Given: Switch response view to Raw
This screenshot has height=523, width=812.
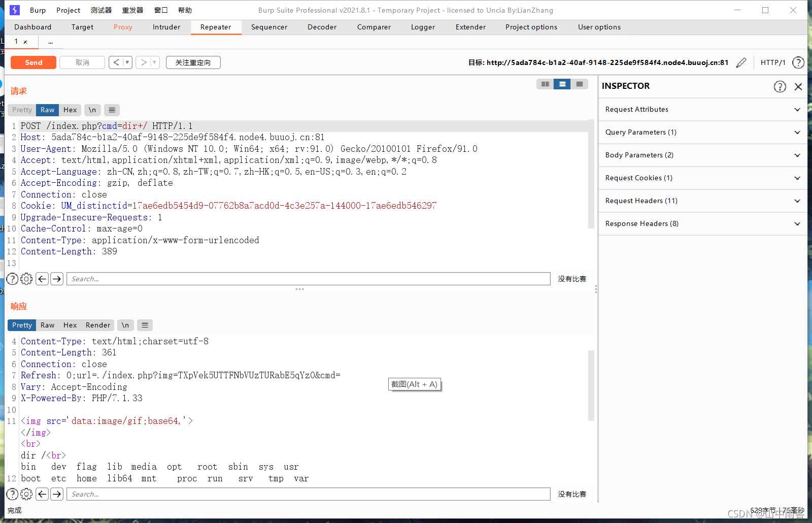Looking at the screenshot, I should coord(47,325).
